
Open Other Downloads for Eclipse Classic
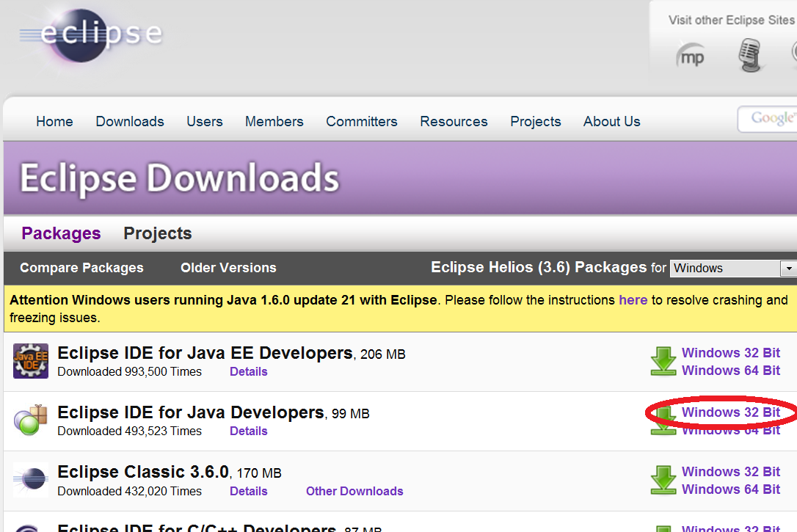pyautogui.click(x=354, y=491)
